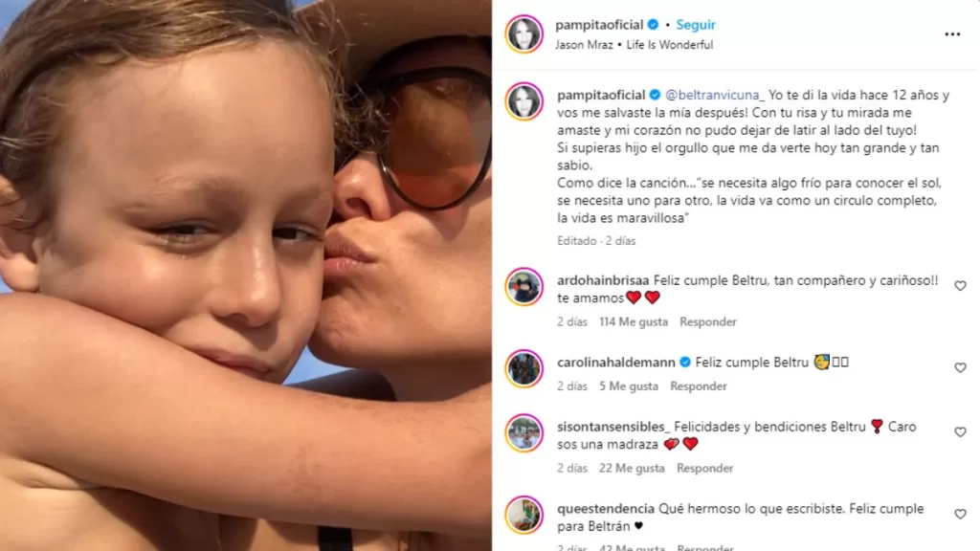View 22 Me gusta on sisontansensibles_ comment

[x=632, y=468]
